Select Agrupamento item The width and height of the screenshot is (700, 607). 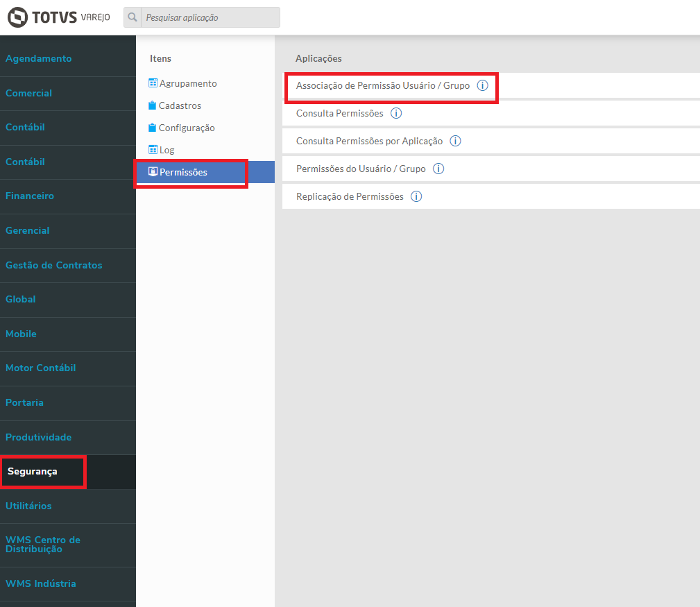pos(205,83)
